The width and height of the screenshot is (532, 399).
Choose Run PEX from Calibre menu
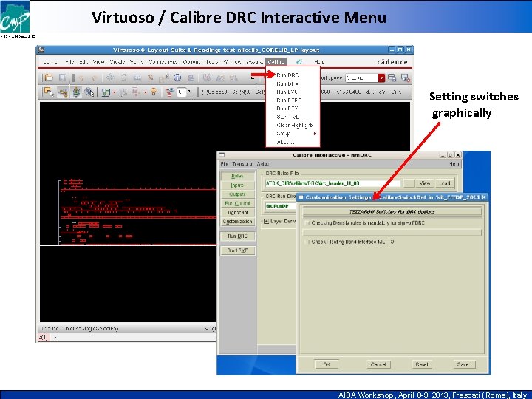point(293,109)
